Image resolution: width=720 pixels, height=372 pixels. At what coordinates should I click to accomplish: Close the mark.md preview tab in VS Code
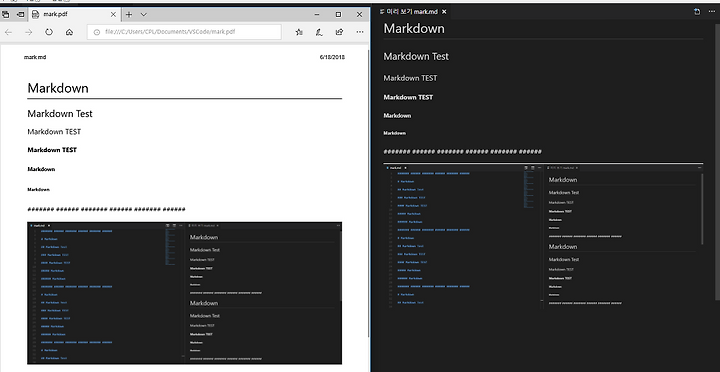pyautogui.click(x=444, y=12)
